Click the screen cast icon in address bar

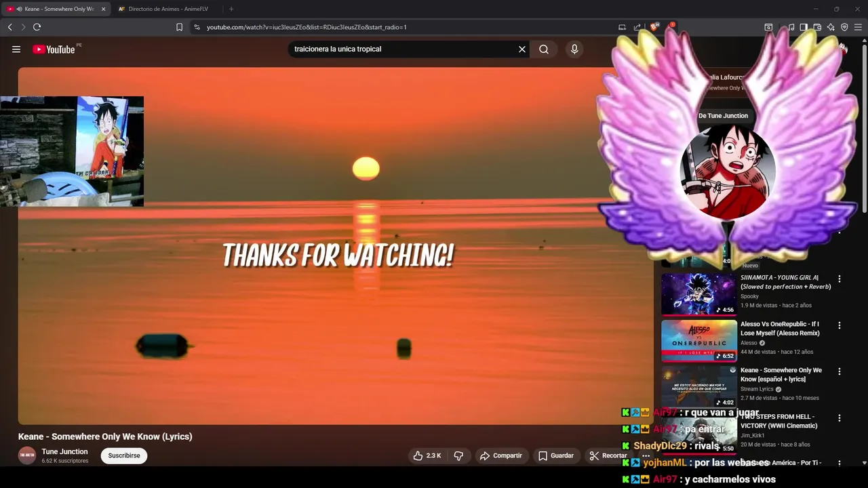tap(622, 27)
